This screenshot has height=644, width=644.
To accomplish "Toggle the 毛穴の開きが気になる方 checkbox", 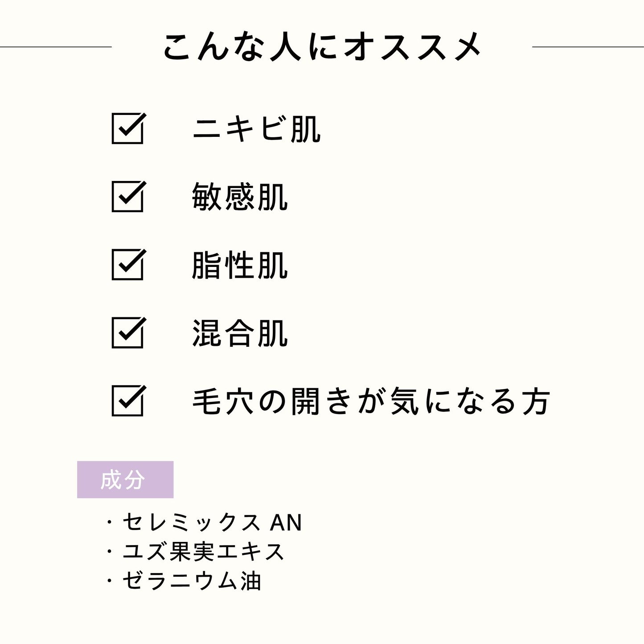I will click(x=127, y=401).
